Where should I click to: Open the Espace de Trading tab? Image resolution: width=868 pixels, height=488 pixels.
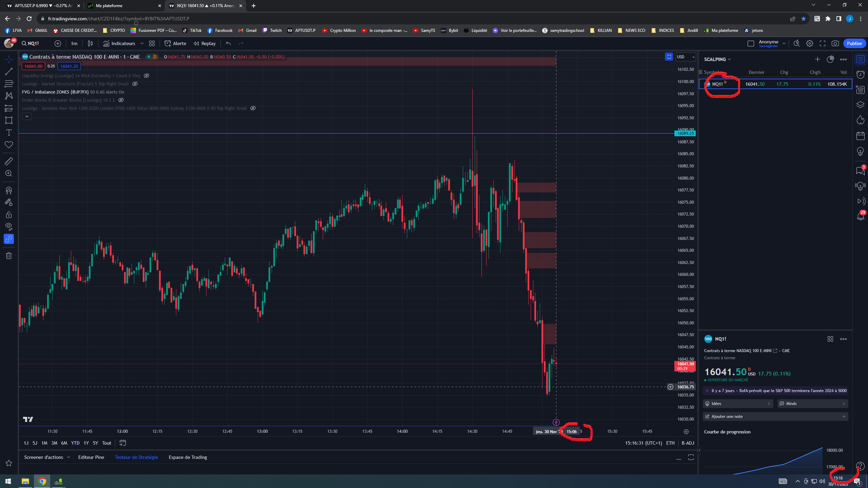coord(188,457)
